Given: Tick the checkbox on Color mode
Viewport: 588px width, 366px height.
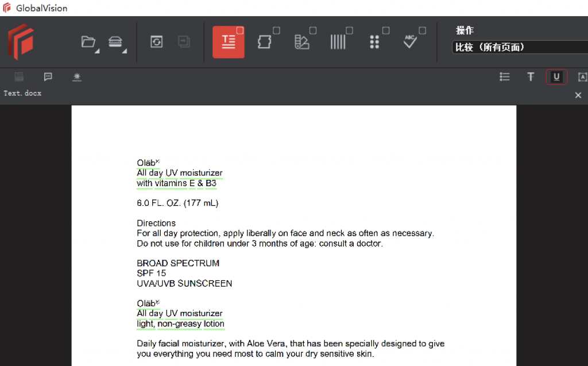Looking at the screenshot, I should (x=313, y=30).
